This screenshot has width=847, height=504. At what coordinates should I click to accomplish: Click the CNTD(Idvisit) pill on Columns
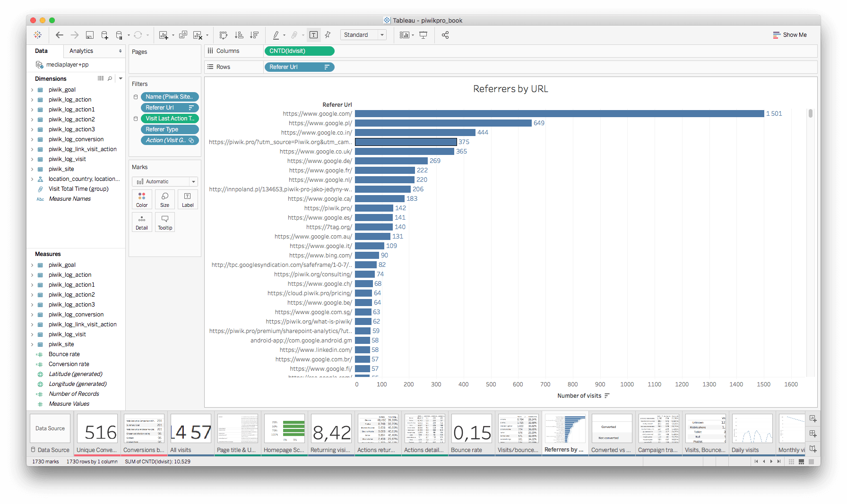pos(300,51)
